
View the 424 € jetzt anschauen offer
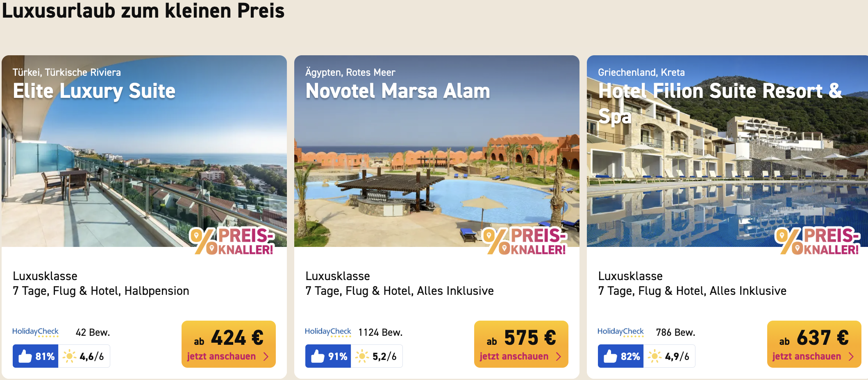pyautogui.click(x=229, y=344)
